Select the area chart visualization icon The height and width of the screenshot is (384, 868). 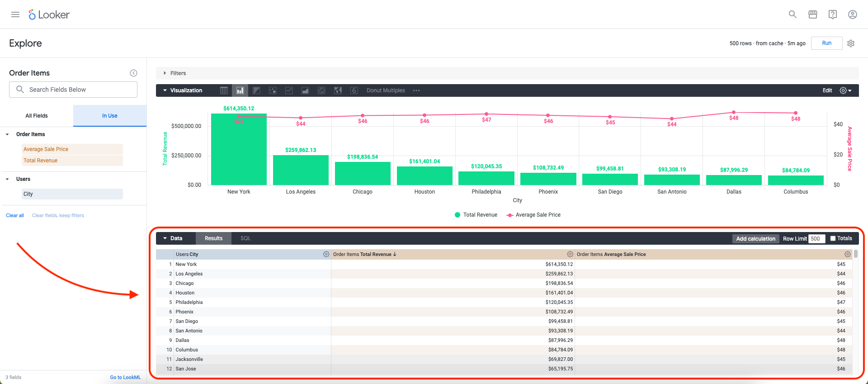pos(305,90)
